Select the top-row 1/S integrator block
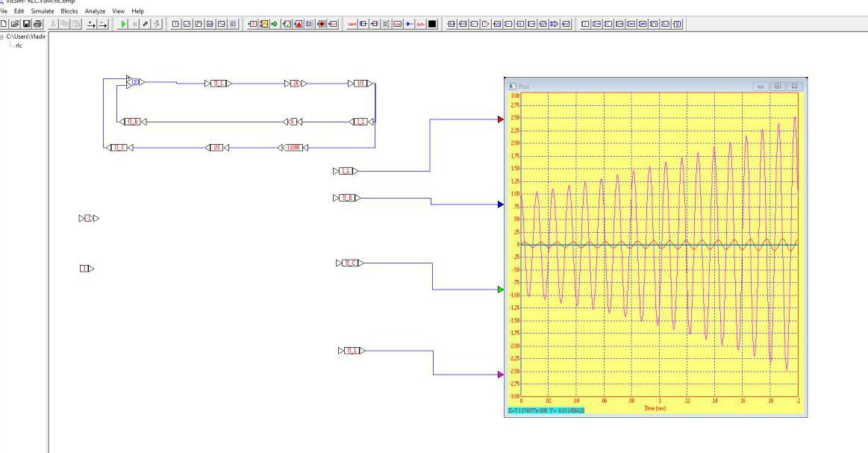The height and width of the screenshot is (453, 868). pos(360,84)
